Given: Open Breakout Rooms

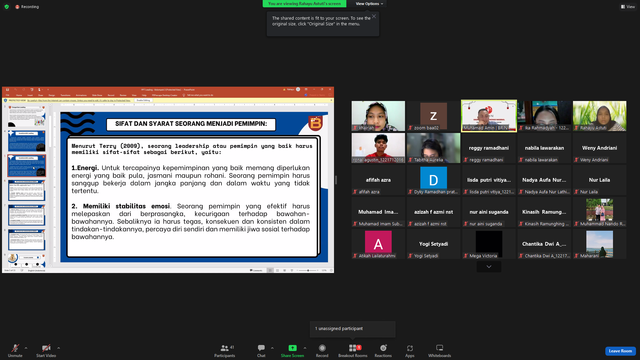Looking at the screenshot, I should pyautogui.click(x=353, y=350).
